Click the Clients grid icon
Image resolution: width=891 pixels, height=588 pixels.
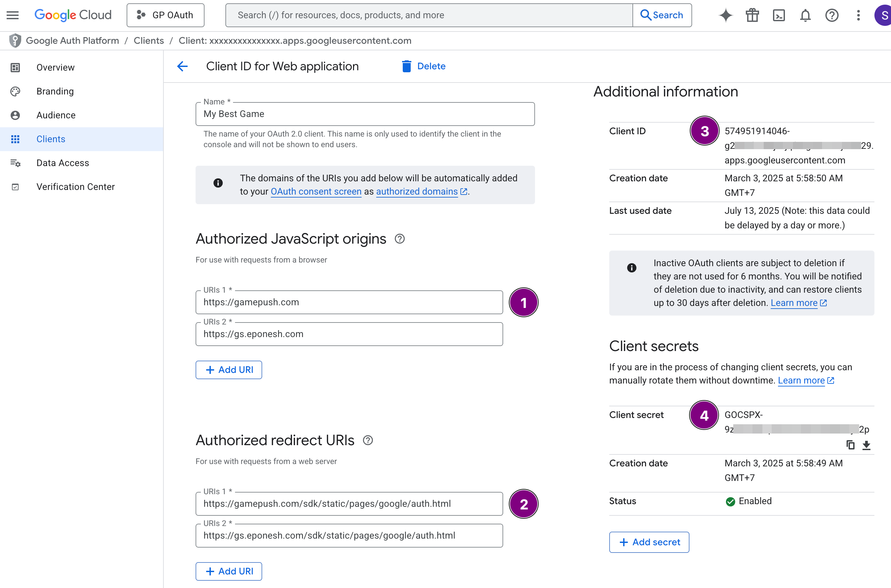click(x=15, y=139)
